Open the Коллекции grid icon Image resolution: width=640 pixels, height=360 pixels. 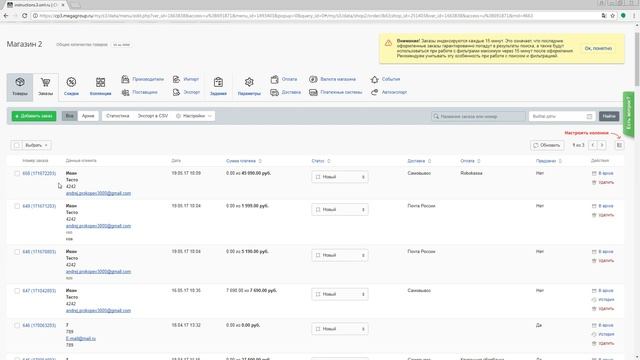coord(100,82)
